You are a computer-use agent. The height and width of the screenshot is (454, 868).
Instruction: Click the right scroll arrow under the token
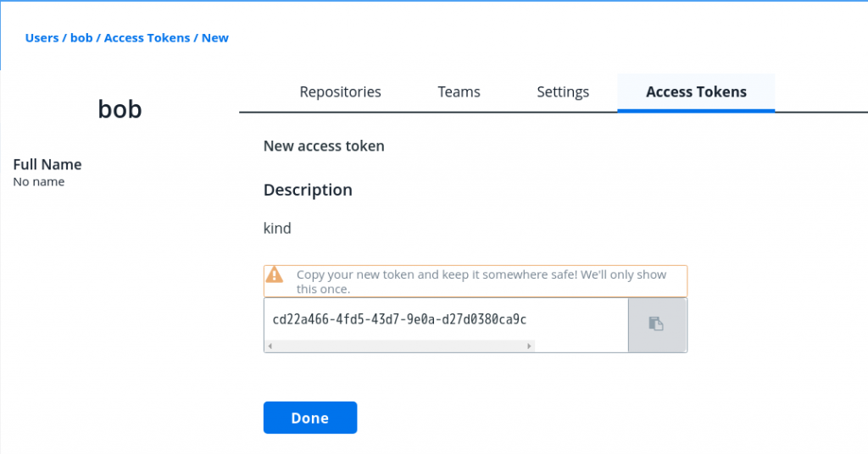point(529,346)
